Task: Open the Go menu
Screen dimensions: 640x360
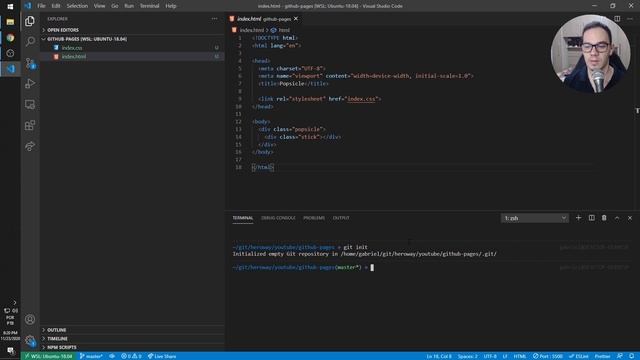Action: tap(115, 6)
